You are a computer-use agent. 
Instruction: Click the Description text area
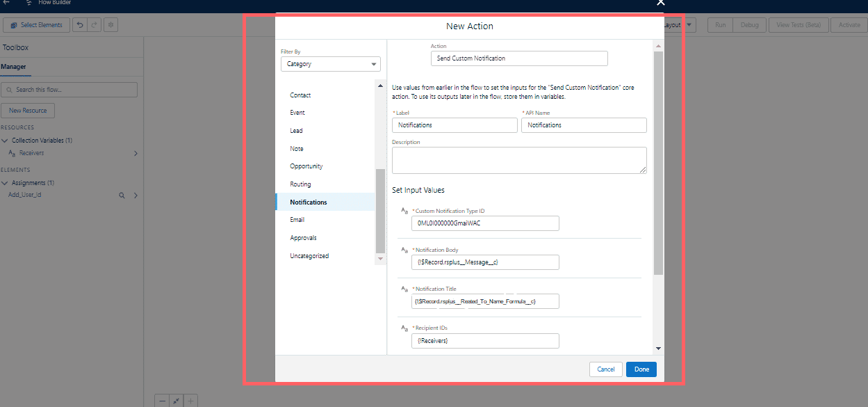[519, 160]
